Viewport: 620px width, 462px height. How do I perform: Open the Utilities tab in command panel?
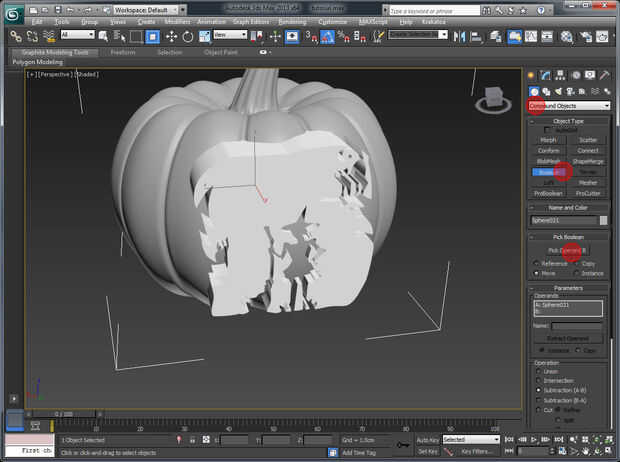pyautogui.click(x=605, y=76)
